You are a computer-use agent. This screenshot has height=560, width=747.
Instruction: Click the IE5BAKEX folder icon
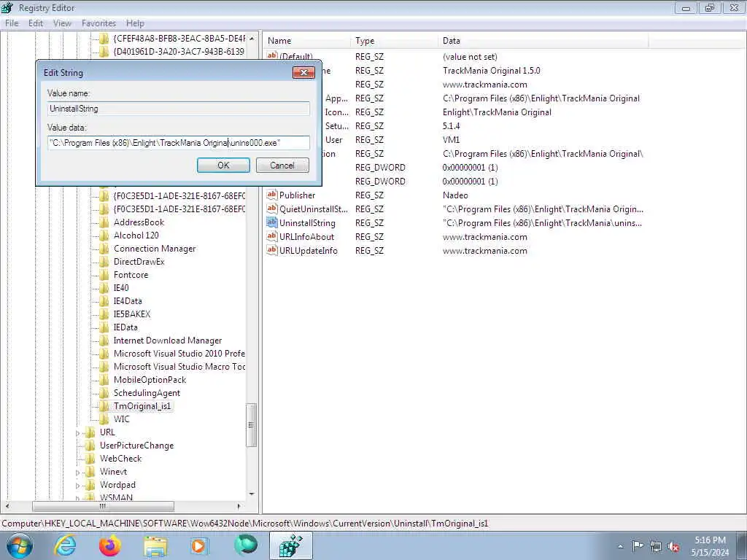coord(104,314)
